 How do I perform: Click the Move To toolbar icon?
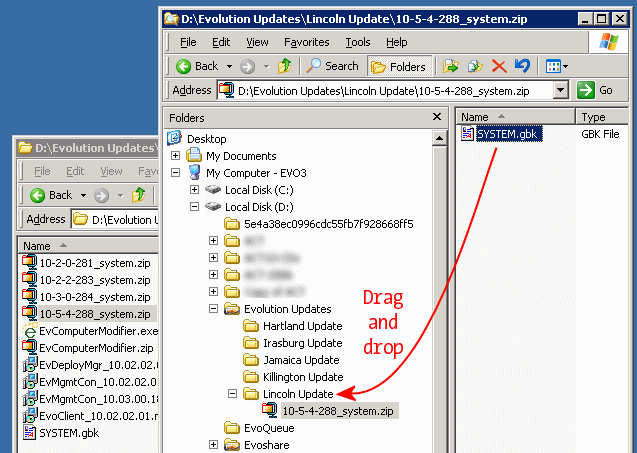point(451,66)
